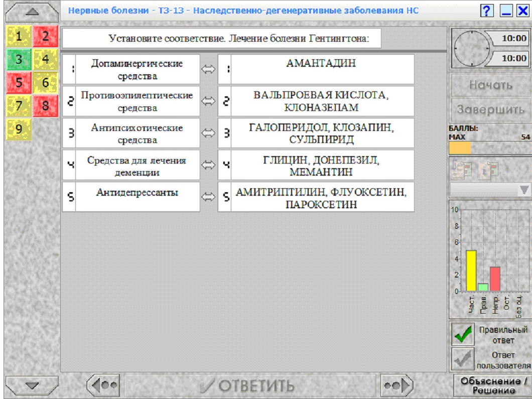Image resolution: width=532 pixels, height=399 pixels.
Task: Toggle Ответ пользователя checkmark
Action: point(463,359)
